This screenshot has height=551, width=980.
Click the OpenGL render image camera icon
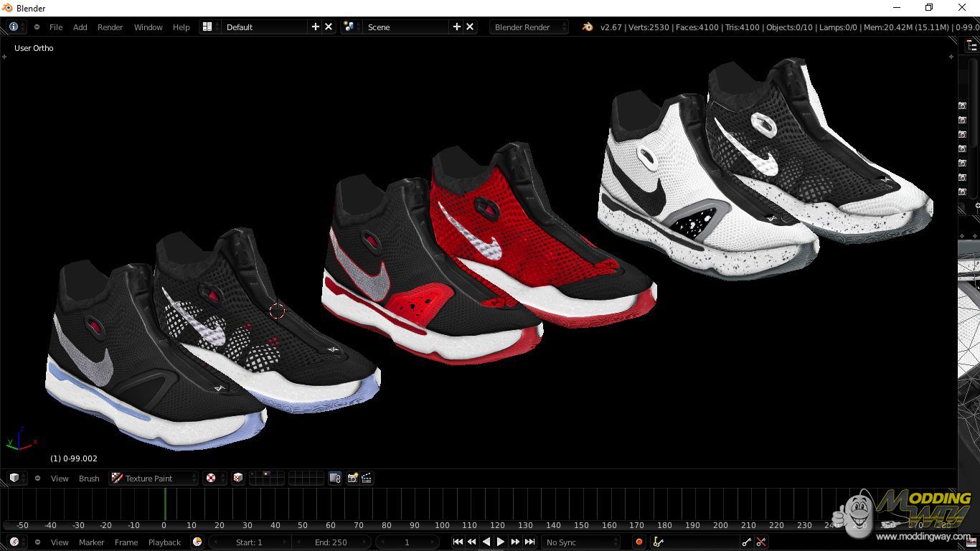[x=352, y=479]
